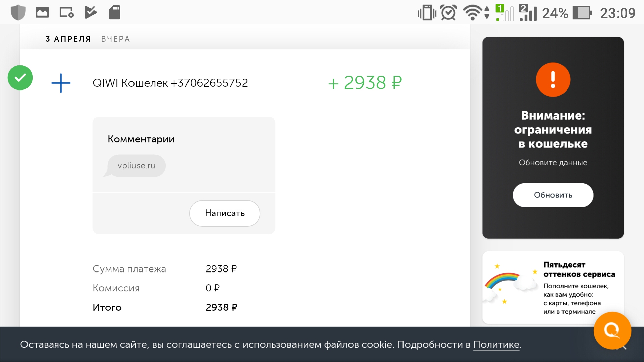Viewport: 644px width, 362px height.
Task: Open the Пятьдесят оттенков сервиса promo card
Action: [553, 288]
